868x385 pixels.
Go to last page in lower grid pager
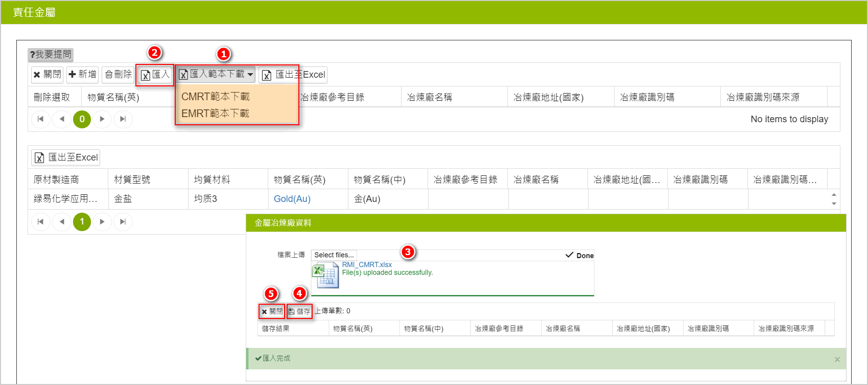[x=123, y=222]
